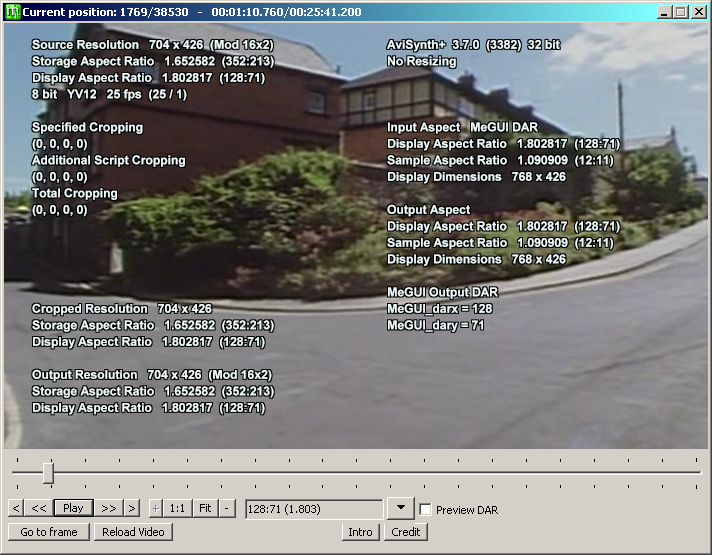Fast forward with the >> button

109,508
